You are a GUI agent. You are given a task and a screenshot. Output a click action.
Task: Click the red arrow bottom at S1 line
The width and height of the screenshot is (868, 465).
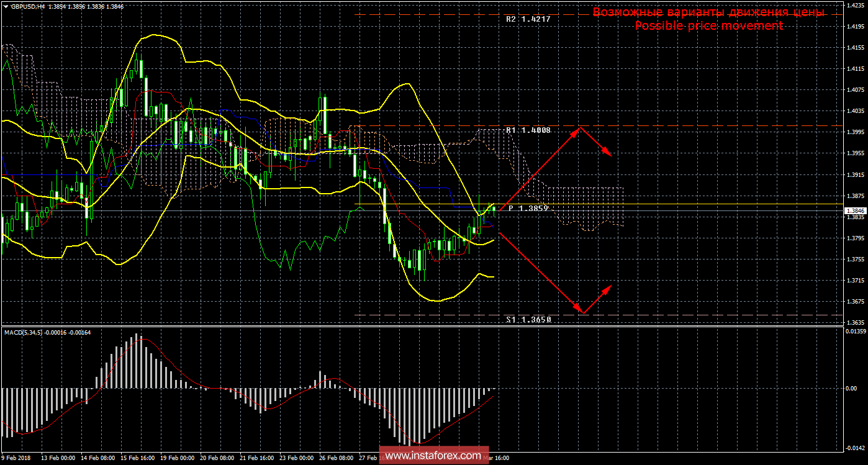click(582, 312)
